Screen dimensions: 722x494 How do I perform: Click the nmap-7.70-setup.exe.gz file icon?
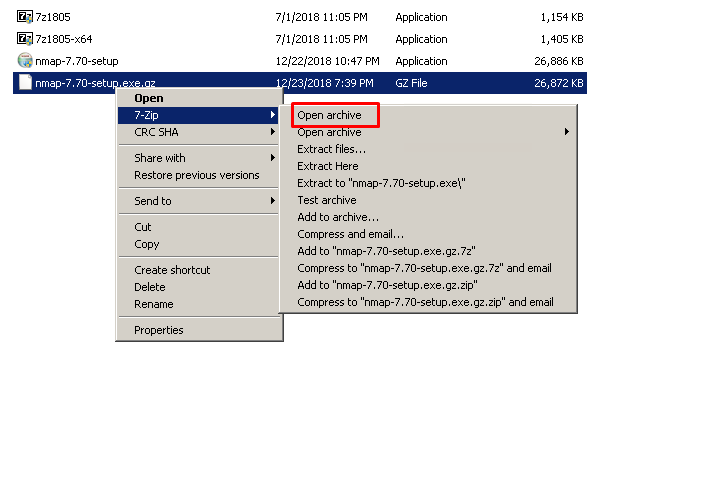25,82
